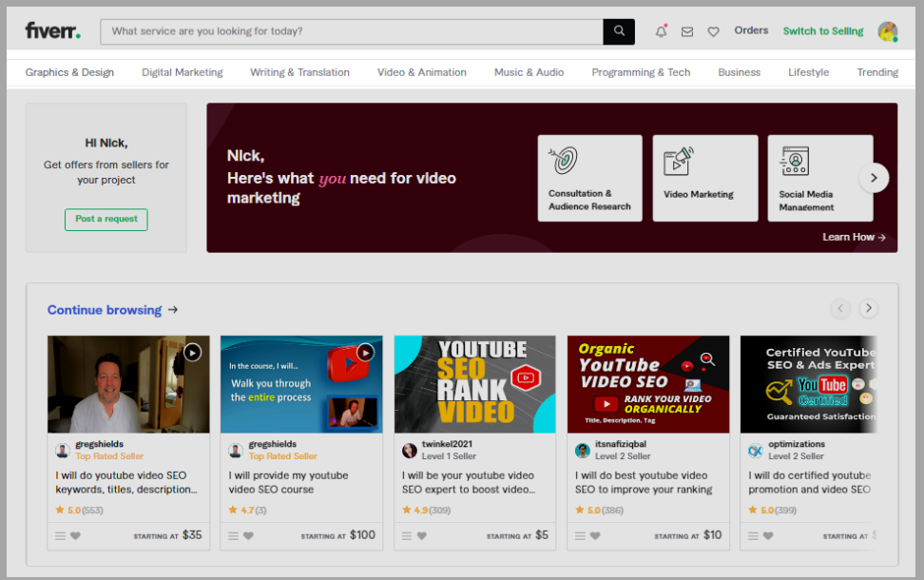This screenshot has height=580, width=924.
Task: Open the Video & Animation category
Action: pyautogui.click(x=422, y=72)
